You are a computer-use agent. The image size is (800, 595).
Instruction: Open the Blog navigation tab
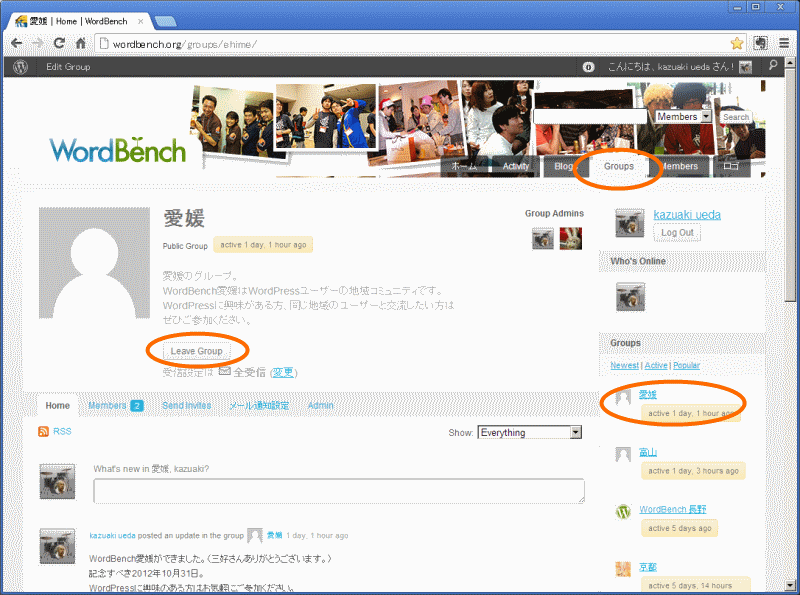click(x=563, y=166)
